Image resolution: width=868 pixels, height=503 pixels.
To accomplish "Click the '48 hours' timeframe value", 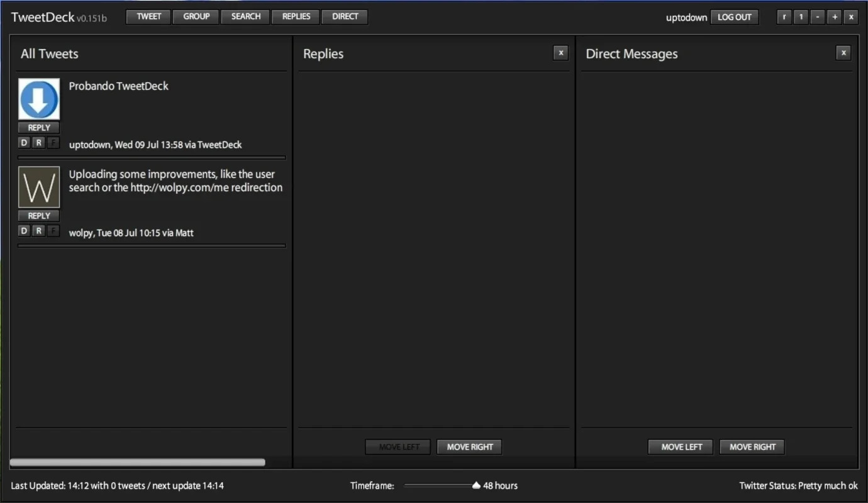I will (500, 485).
